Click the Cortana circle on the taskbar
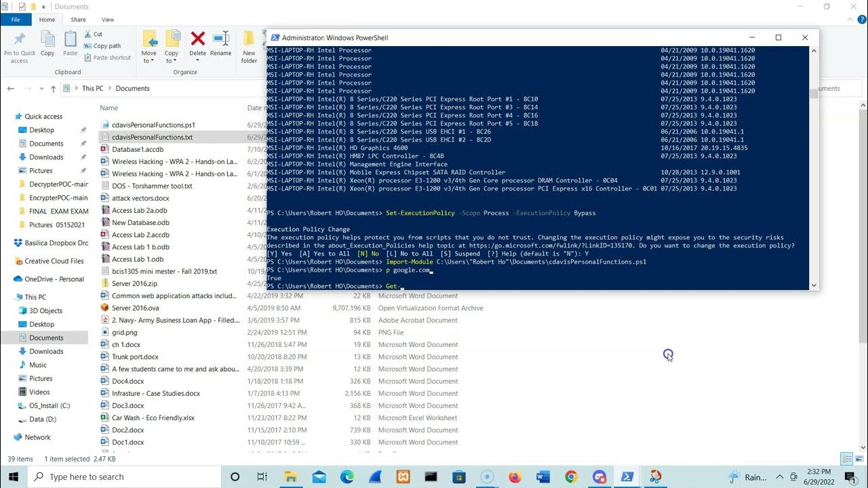Screen dimensions: 868x488 [x=235, y=476]
